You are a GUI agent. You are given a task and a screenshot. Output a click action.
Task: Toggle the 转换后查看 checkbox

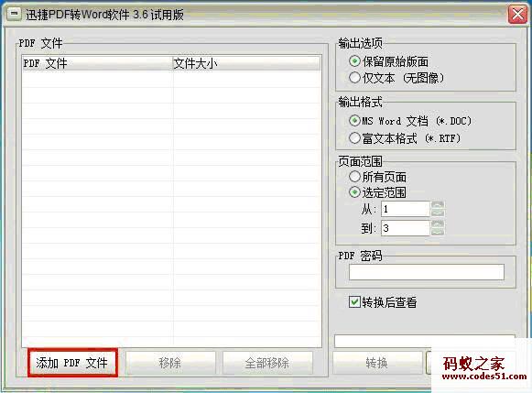click(x=354, y=301)
